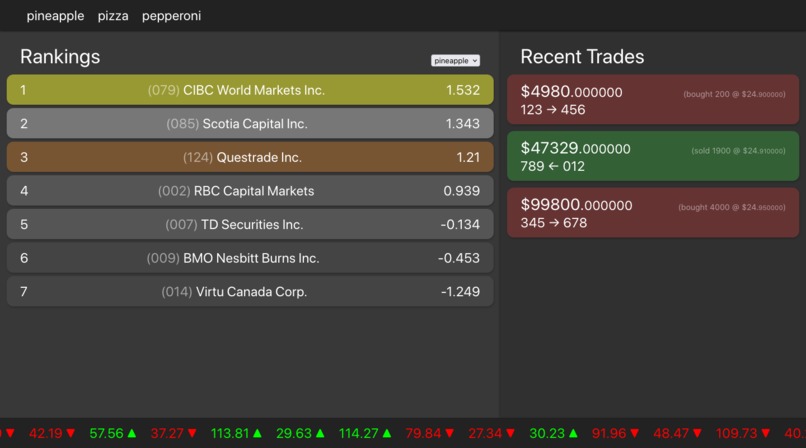Click the 91.96 ticker price
Viewport: 806px width, 448px height.
point(609,434)
